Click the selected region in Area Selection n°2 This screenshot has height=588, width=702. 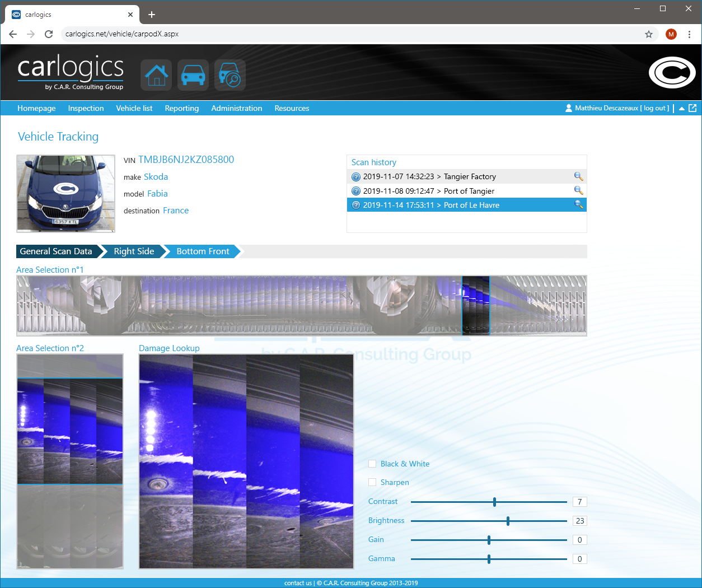click(70, 431)
